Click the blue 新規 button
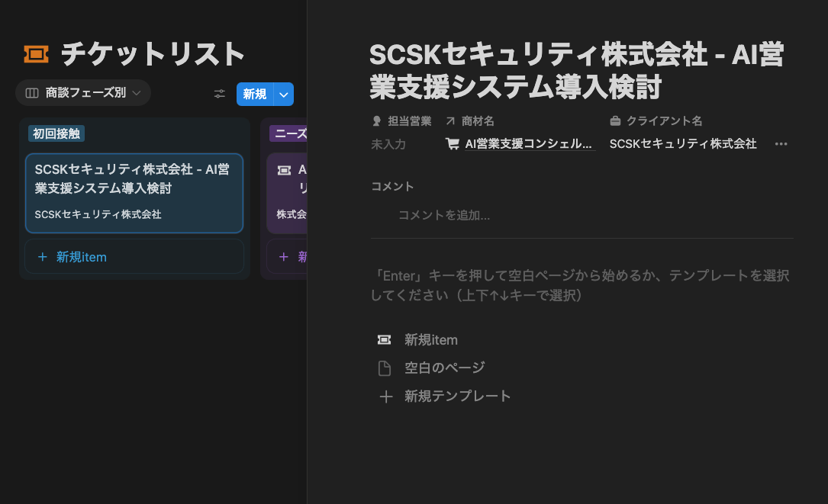 tap(255, 95)
